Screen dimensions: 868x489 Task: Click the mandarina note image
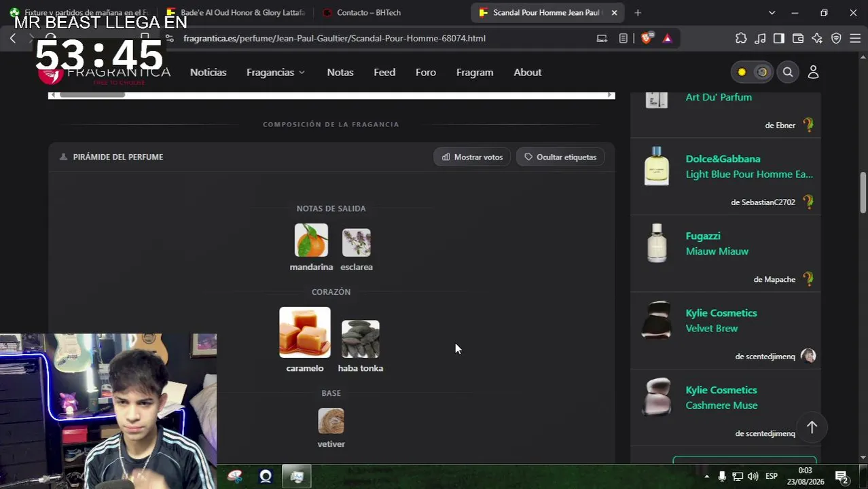click(311, 240)
